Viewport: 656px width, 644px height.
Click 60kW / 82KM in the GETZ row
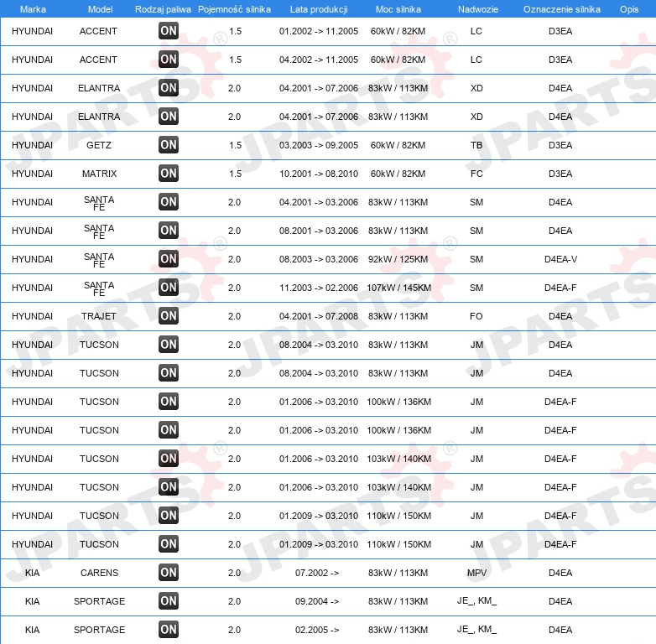pyautogui.click(x=398, y=145)
